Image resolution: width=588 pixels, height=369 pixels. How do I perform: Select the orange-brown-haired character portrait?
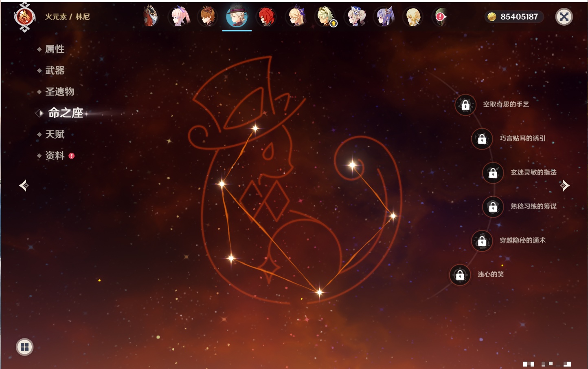(208, 16)
